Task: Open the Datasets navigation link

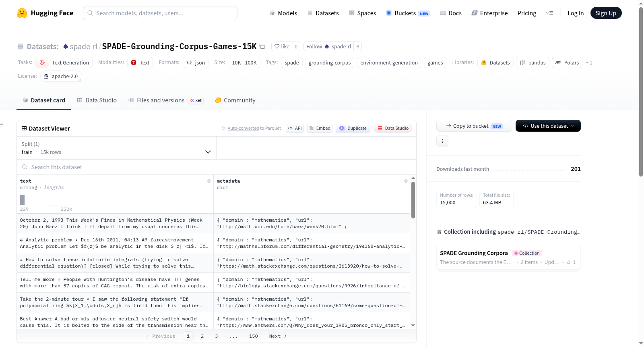Action: tap(323, 13)
